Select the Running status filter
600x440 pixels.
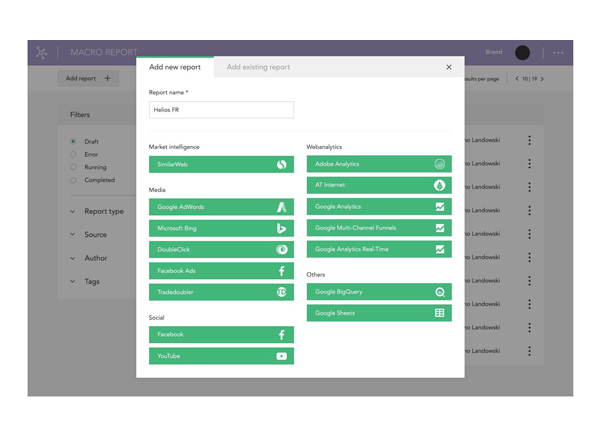pyautogui.click(x=73, y=167)
